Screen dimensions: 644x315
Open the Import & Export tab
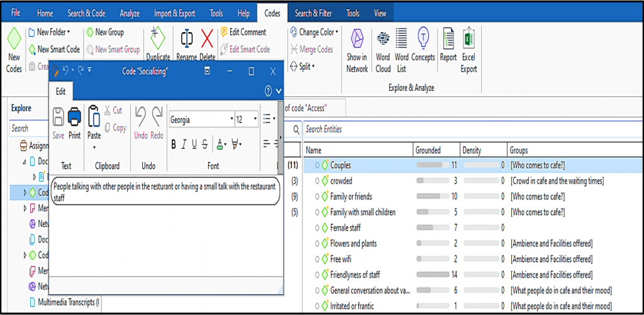174,13
